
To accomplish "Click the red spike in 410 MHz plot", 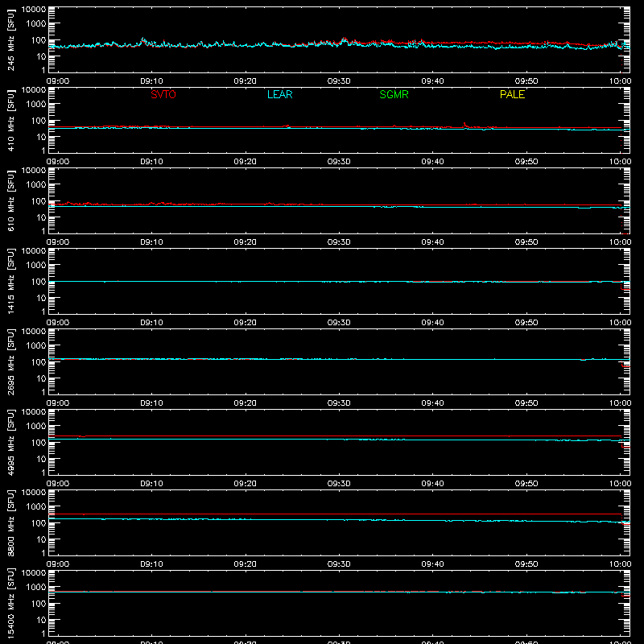I will (x=465, y=125).
